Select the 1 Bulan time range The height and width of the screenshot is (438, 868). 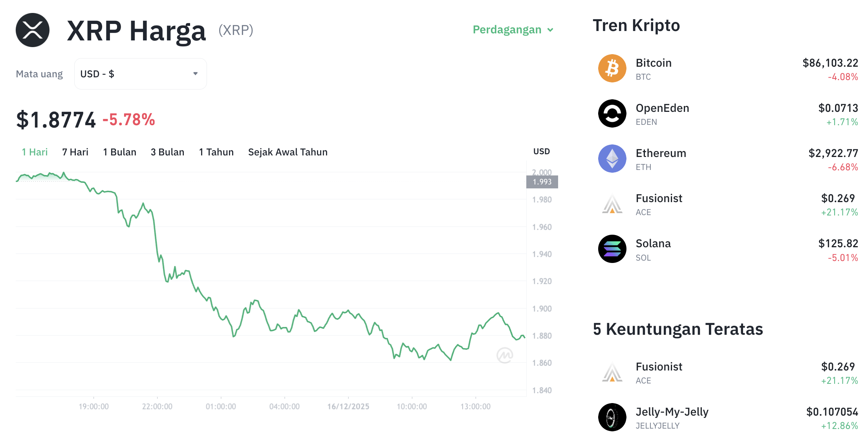point(119,152)
